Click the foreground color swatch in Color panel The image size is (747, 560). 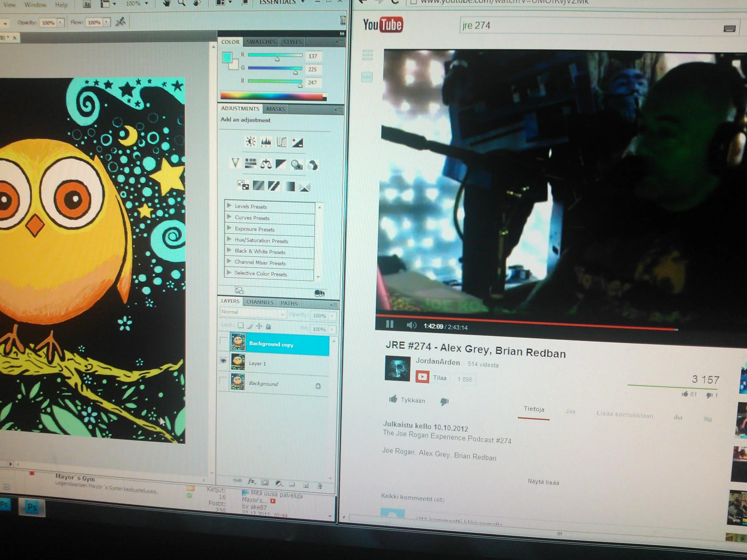tap(226, 57)
